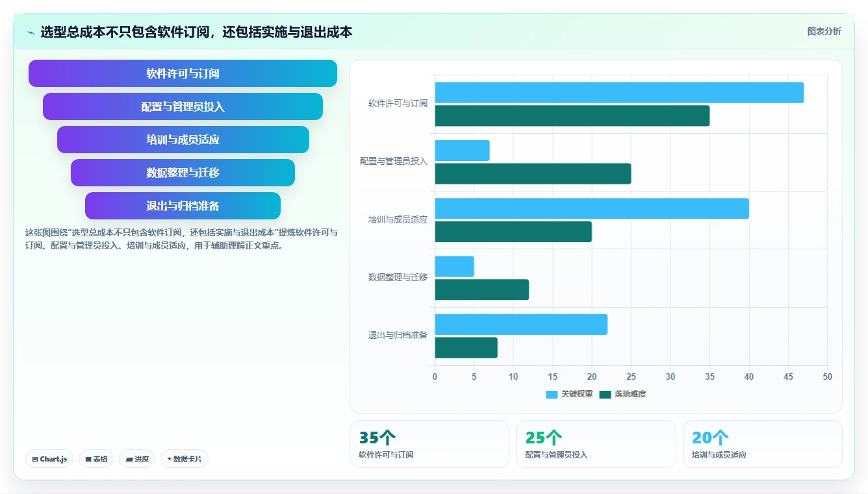
Task: Click the x-axis tick value 50
Action: [827, 377]
